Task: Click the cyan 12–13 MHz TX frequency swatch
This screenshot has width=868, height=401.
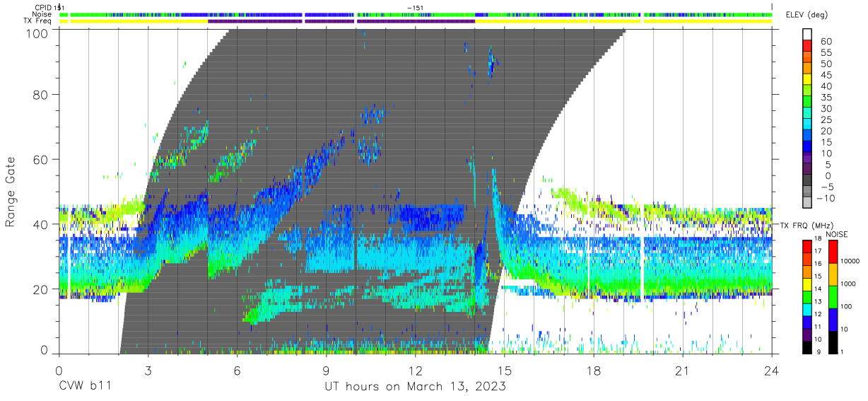Action: 807,308
